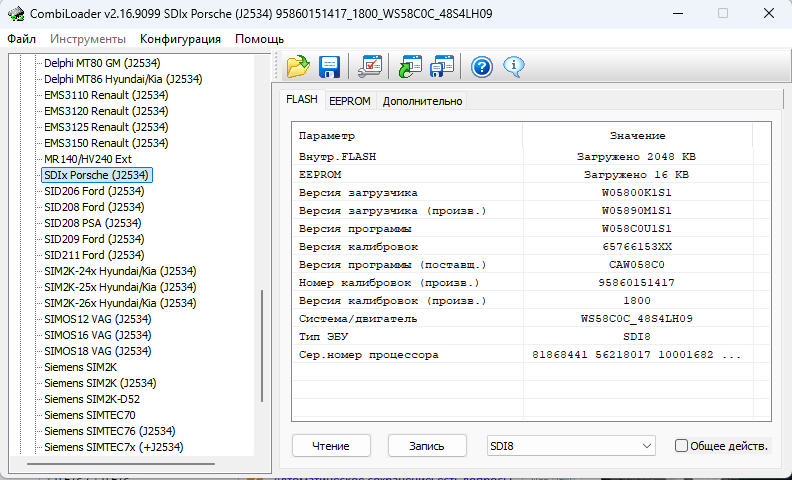Click the CombiLoader app icon in title bar

coord(16,13)
